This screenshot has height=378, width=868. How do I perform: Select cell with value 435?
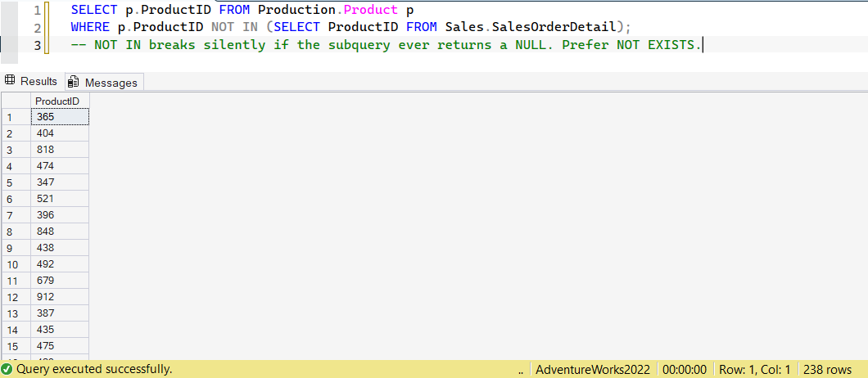(60, 329)
